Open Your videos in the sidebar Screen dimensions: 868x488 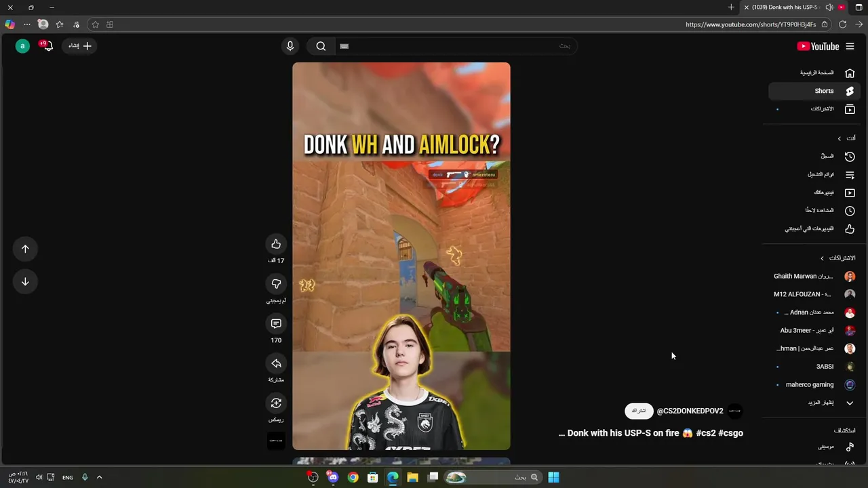(816, 192)
